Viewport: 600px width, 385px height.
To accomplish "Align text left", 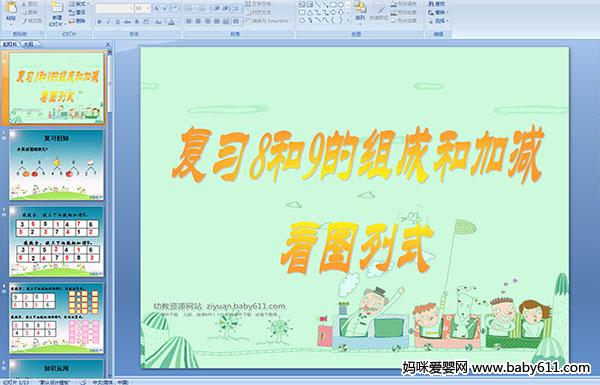I will click(189, 21).
